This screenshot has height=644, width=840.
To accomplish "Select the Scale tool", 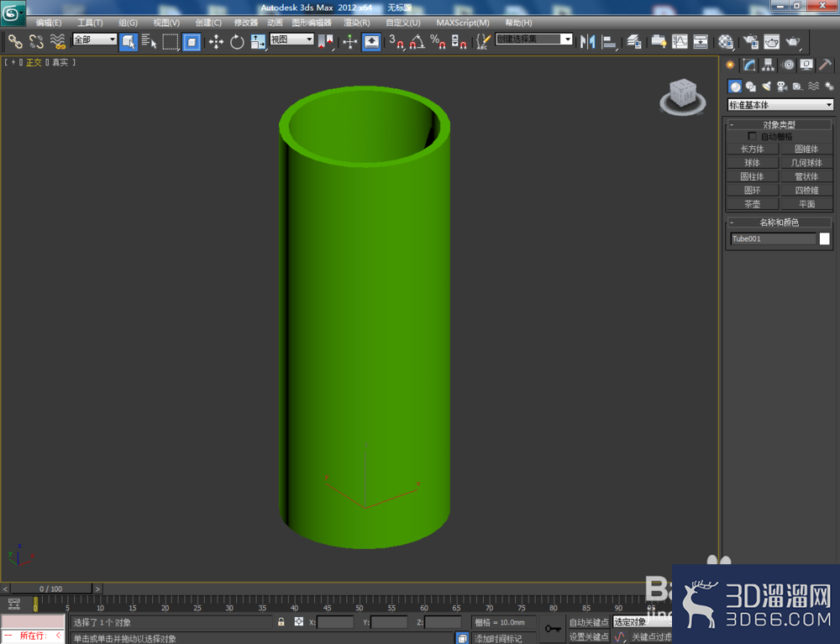I will click(258, 41).
